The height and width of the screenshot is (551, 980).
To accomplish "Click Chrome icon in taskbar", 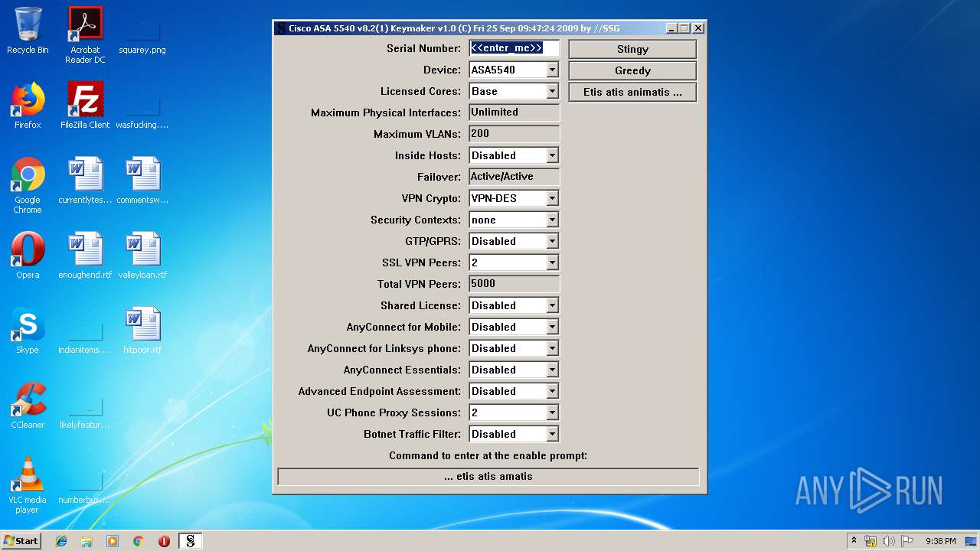I will (139, 541).
